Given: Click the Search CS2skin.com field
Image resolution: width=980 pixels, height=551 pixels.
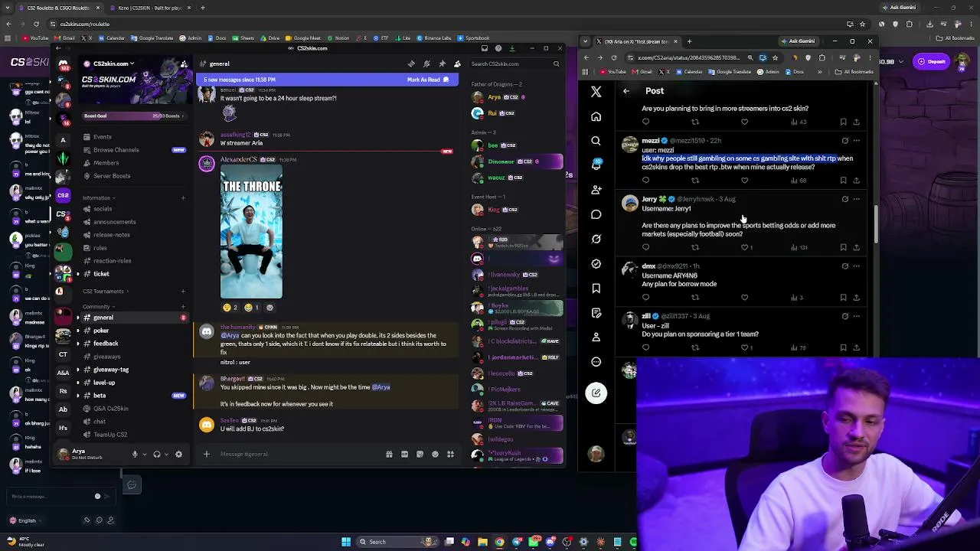Looking at the screenshot, I should (x=514, y=64).
